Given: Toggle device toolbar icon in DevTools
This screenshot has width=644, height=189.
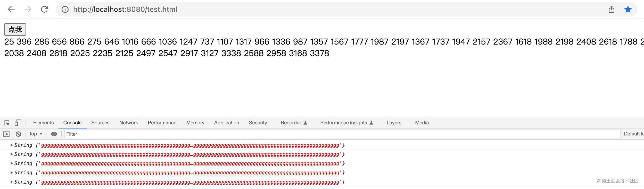Looking at the screenshot, I should coord(18,123).
